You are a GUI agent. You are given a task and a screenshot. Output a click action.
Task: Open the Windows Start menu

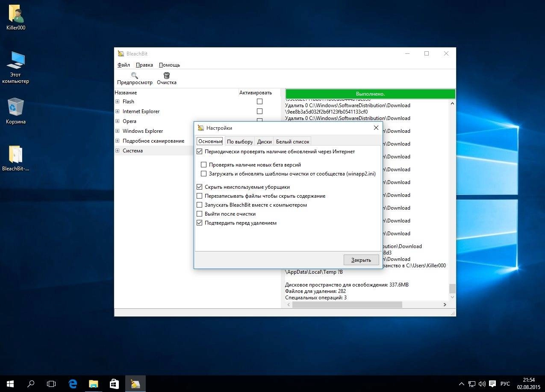(10, 383)
